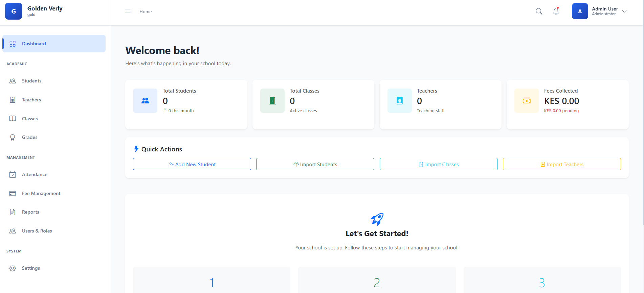The width and height of the screenshot is (644, 293).
Task: Open the Dashboard menu item
Action: point(54,44)
